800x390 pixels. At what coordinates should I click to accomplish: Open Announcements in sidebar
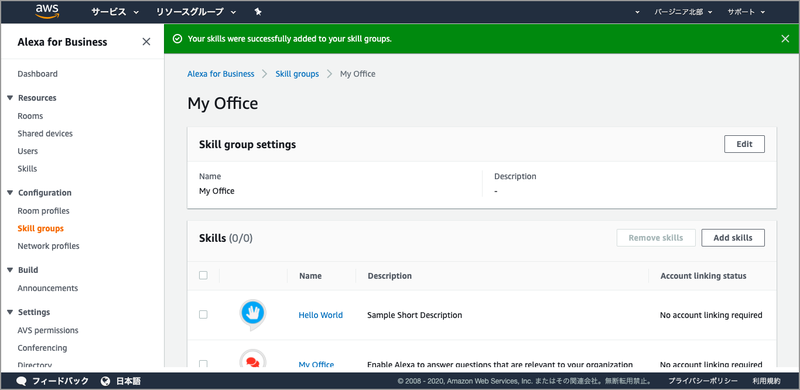[x=47, y=288]
